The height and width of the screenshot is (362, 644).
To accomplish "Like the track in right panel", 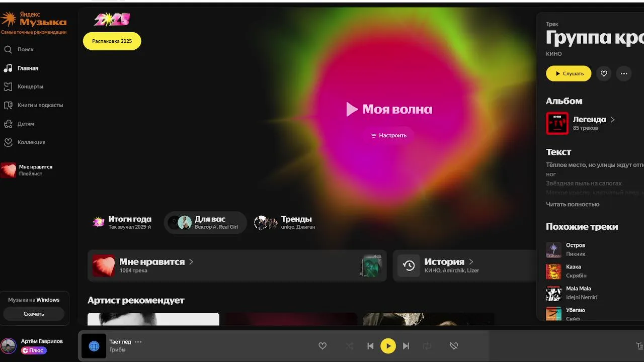I will pos(604,73).
